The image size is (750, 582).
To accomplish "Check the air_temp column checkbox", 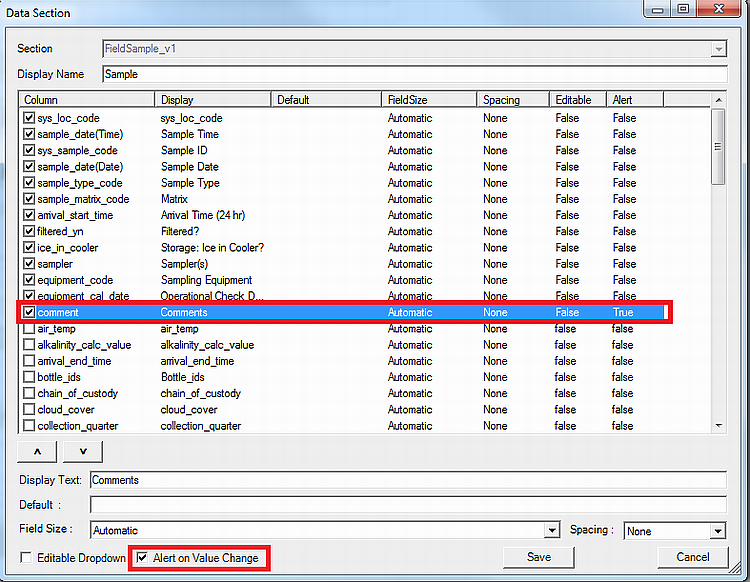I will [x=29, y=329].
